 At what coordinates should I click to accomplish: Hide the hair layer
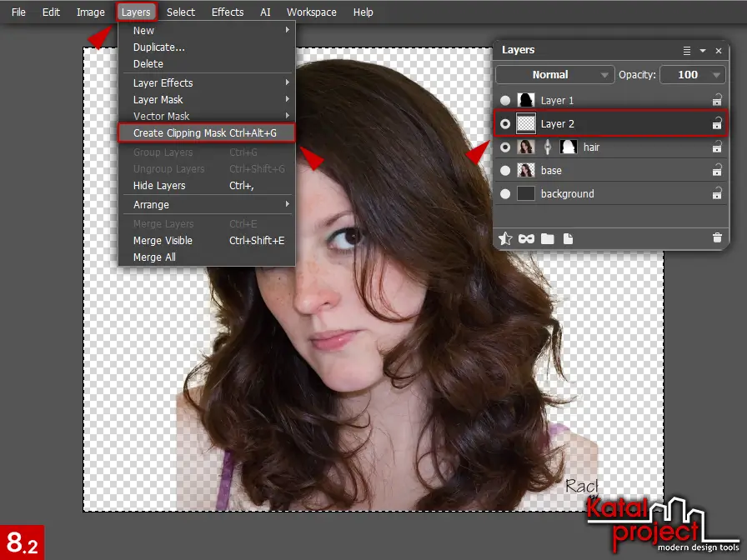[x=505, y=147]
